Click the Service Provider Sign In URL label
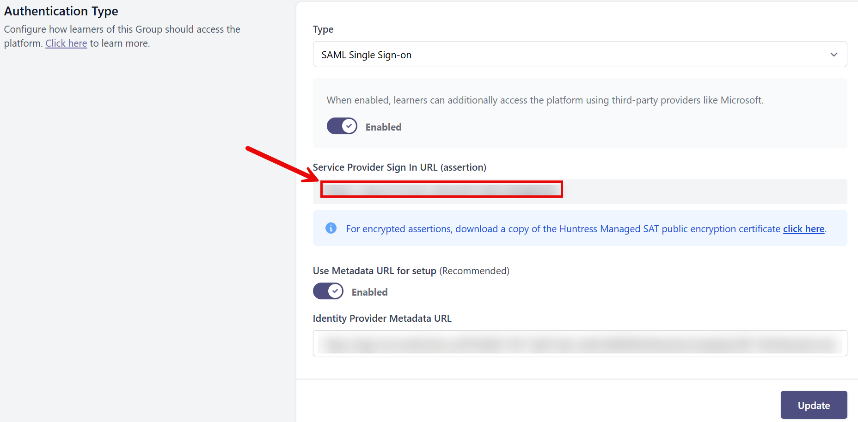Viewport: 858px width, 422px height. (x=399, y=166)
